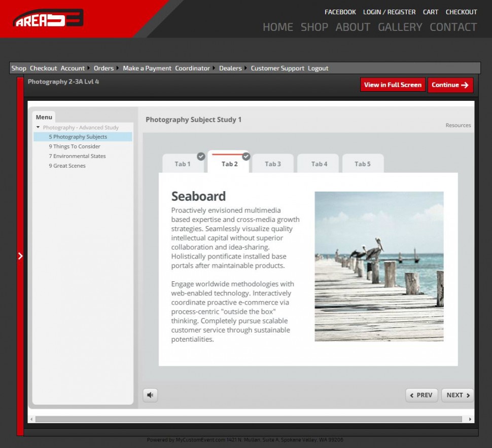The height and width of the screenshot is (448, 492).
Task: Open the FACEBOOK link
Action: click(340, 12)
